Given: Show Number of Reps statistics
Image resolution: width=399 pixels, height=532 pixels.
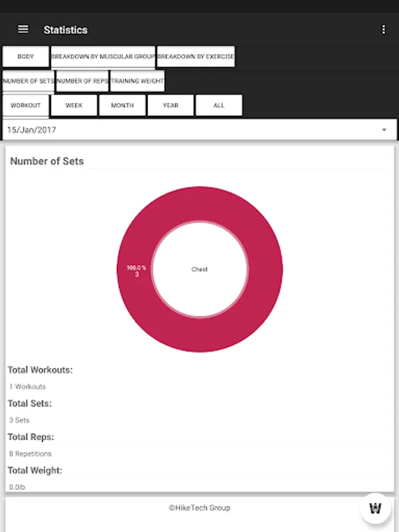Looking at the screenshot, I should coord(82,81).
